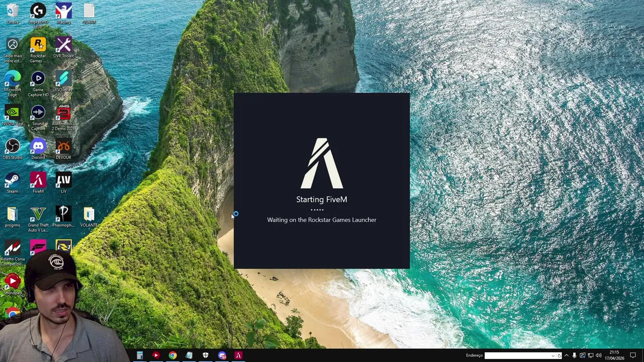Open the Lixeira recycle bin icon
644x362 pixels.
click(13, 14)
